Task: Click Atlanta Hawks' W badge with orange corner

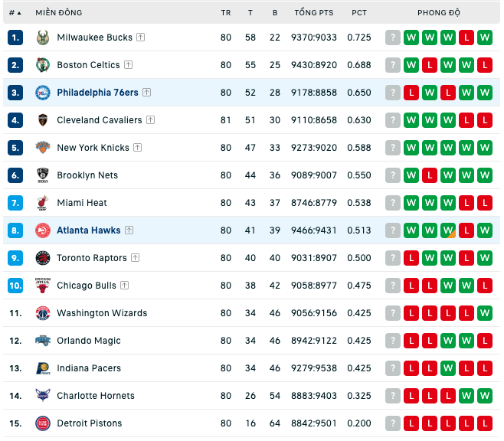Action: coord(448,230)
